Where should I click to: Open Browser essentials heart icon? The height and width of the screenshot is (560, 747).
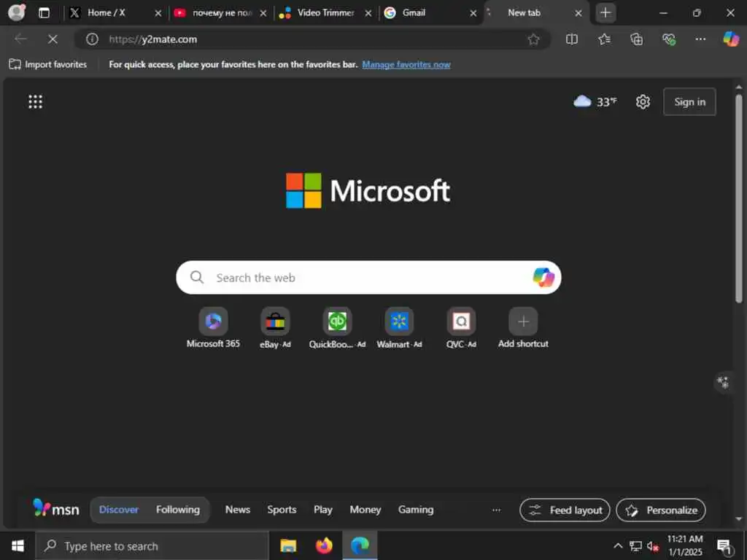point(669,39)
